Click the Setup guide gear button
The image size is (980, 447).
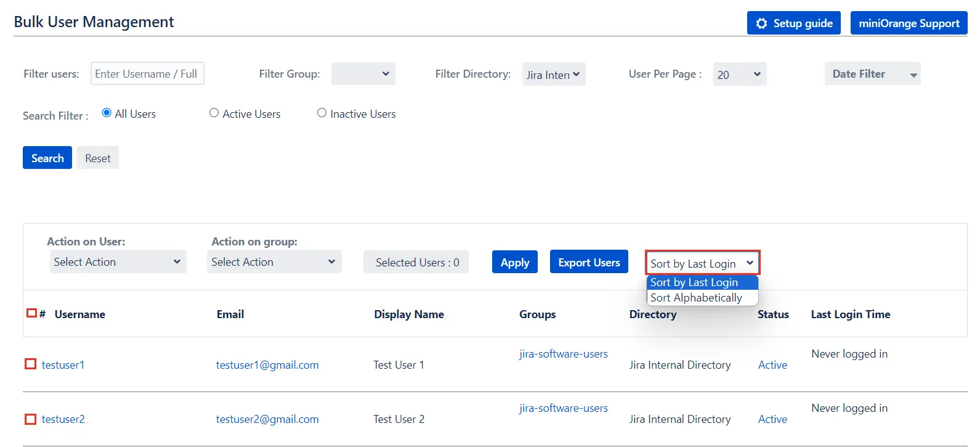[x=793, y=23]
